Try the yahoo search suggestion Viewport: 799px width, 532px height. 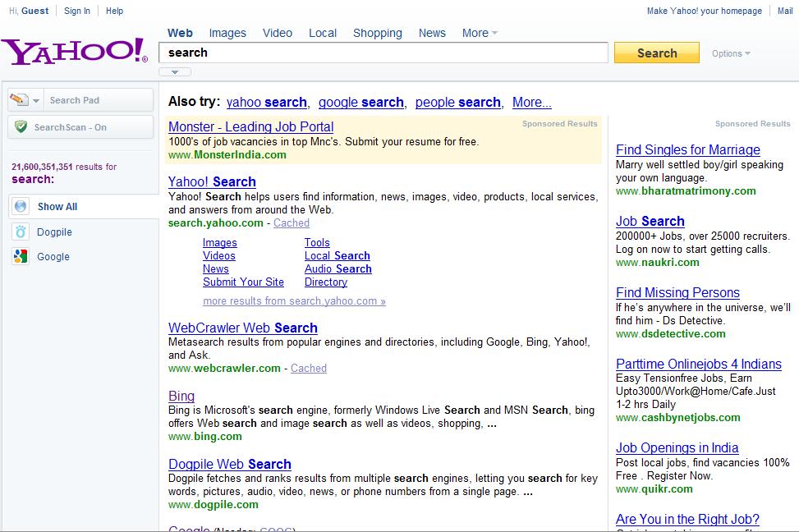[x=267, y=102]
